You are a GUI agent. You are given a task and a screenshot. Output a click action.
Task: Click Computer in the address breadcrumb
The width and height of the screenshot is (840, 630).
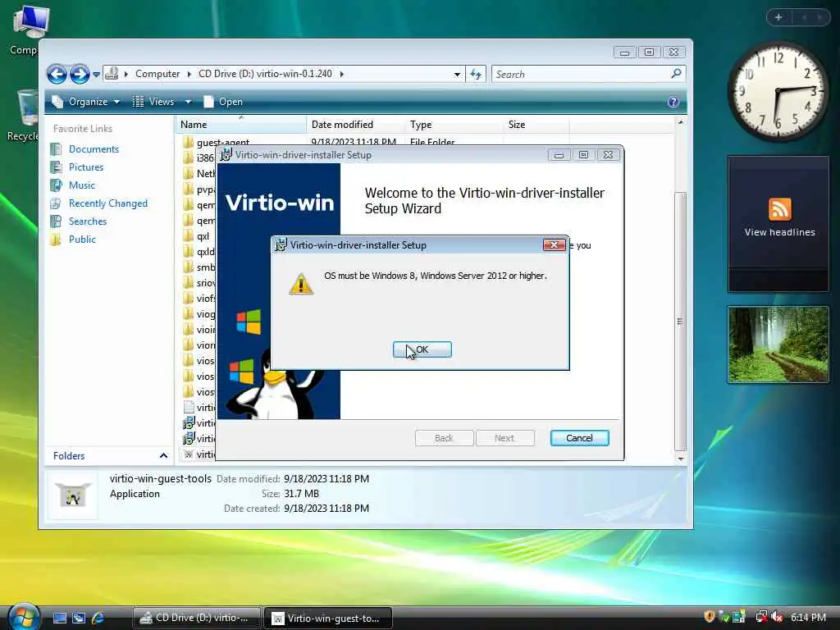coord(157,74)
